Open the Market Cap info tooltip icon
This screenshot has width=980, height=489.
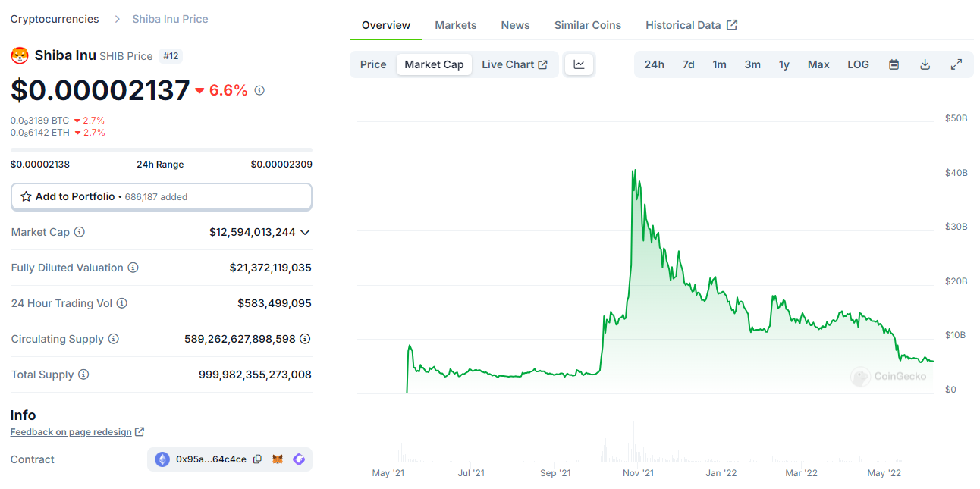(79, 232)
